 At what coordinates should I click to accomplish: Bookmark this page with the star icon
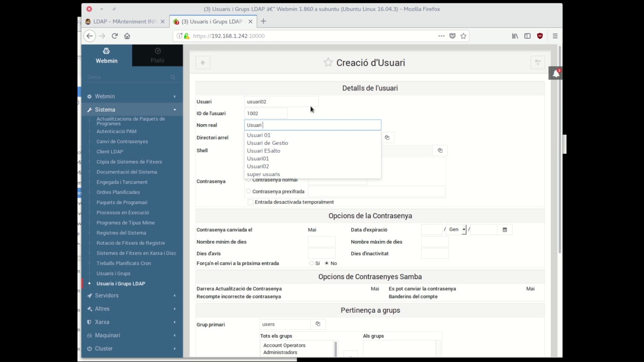tap(463, 36)
